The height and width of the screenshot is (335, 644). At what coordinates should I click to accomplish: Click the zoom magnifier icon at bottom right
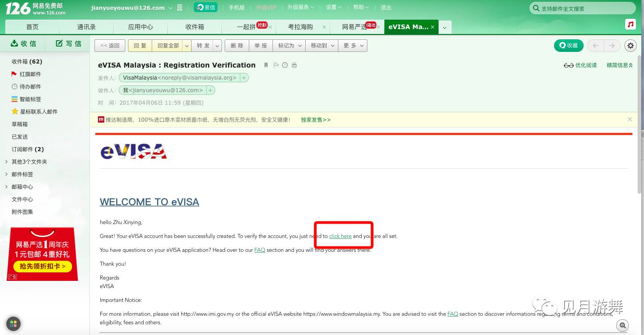[x=622, y=325]
